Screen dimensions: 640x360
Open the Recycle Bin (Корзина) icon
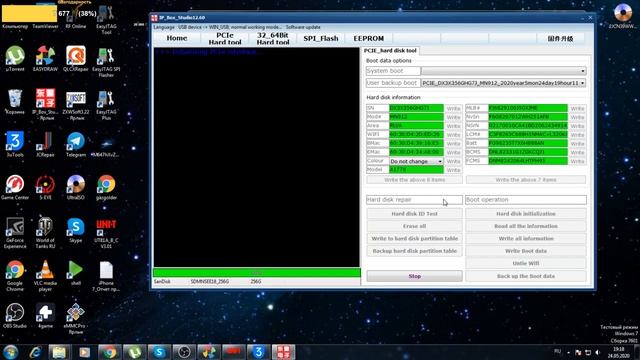coord(15,102)
